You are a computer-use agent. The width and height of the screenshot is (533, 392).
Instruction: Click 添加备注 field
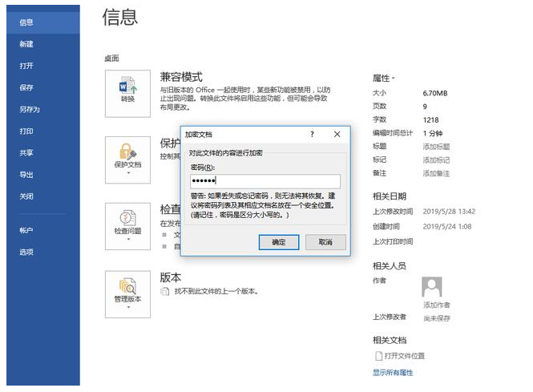tap(436, 174)
